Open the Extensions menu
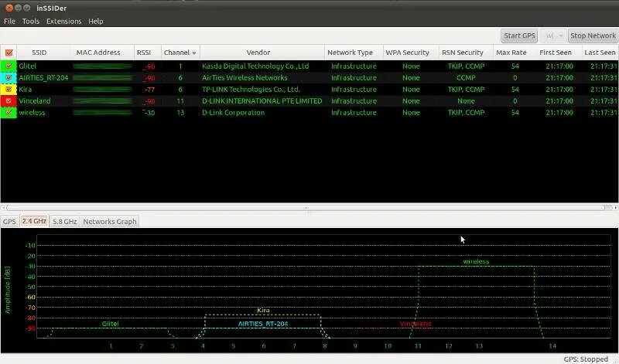Image resolution: width=619 pixels, height=364 pixels. pyautogui.click(x=64, y=22)
